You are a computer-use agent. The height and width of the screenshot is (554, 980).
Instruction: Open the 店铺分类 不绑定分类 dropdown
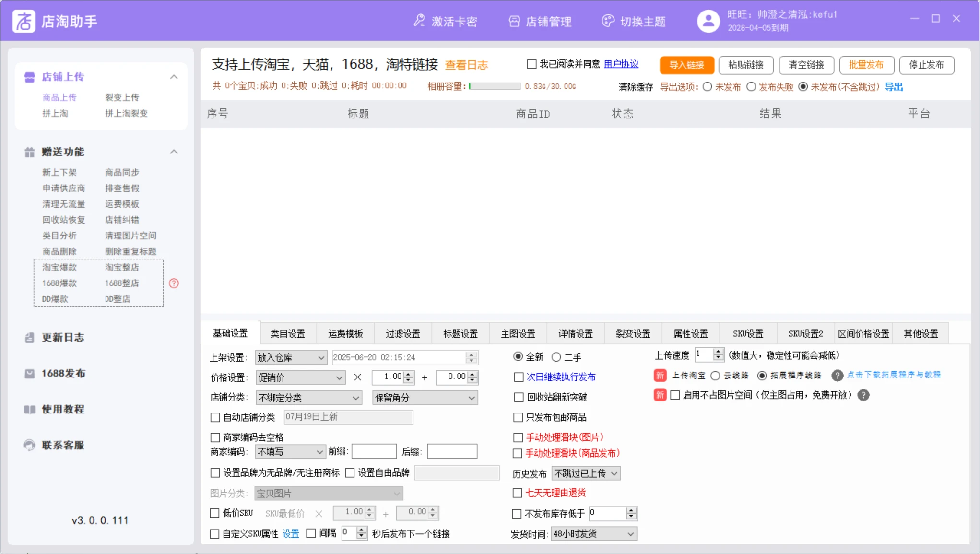309,398
